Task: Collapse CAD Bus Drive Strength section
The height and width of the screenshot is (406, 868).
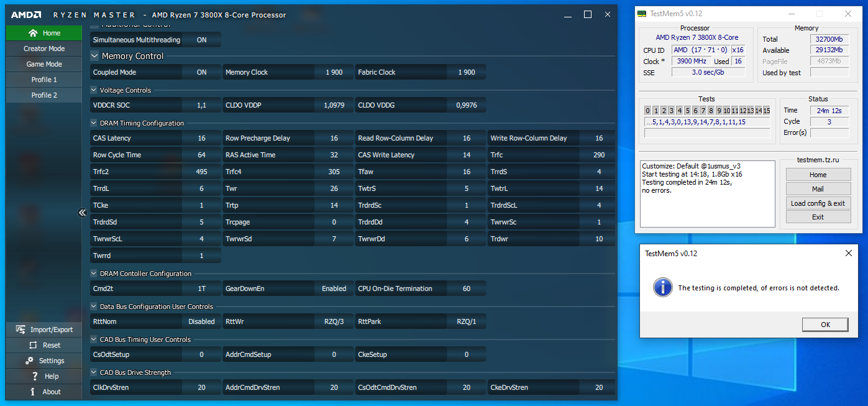Action: (x=94, y=372)
